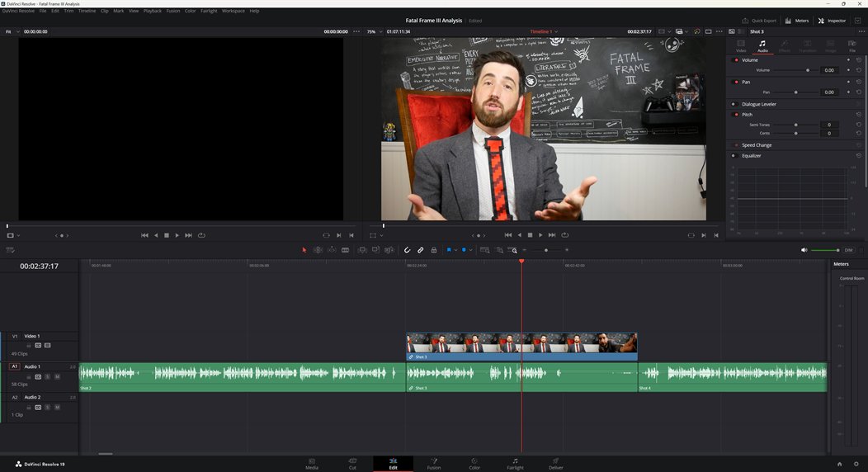Image resolution: width=868 pixels, height=472 pixels.
Task: Enable the Dialogue Leveler toggle
Action: [734, 104]
